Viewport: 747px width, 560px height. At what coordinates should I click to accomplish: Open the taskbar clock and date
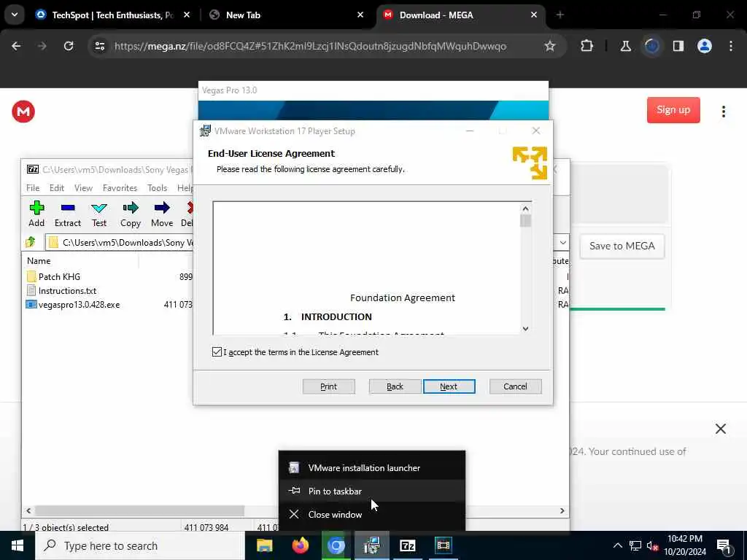point(685,545)
